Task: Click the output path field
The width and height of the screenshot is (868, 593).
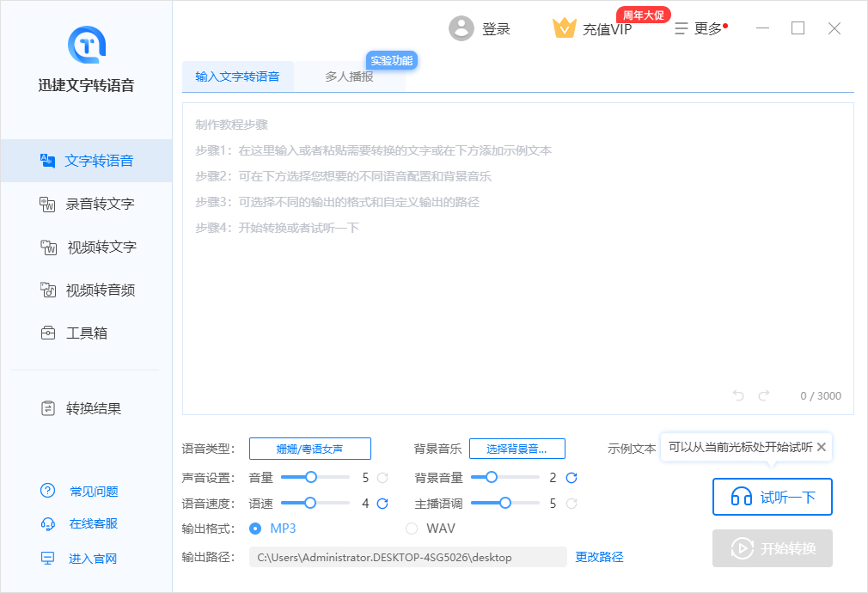Action: (408, 557)
